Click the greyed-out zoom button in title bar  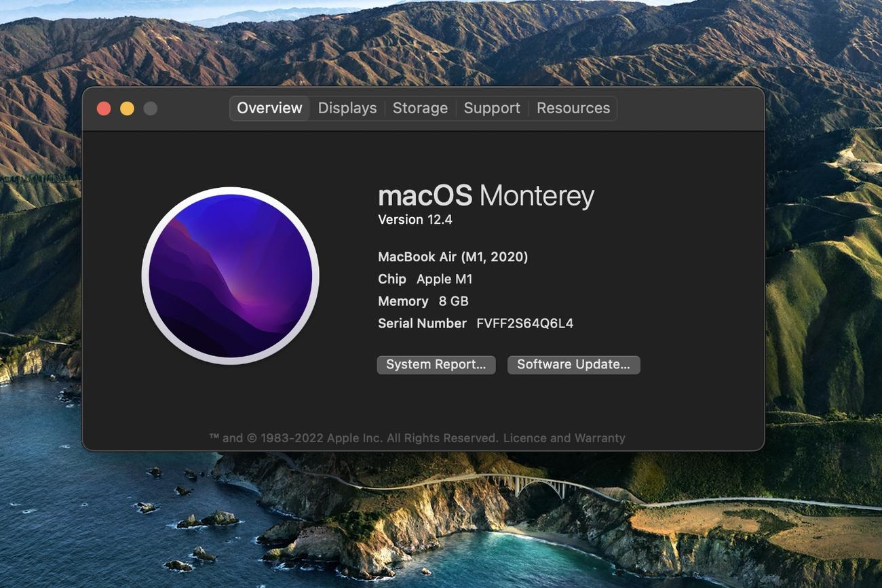coord(150,109)
